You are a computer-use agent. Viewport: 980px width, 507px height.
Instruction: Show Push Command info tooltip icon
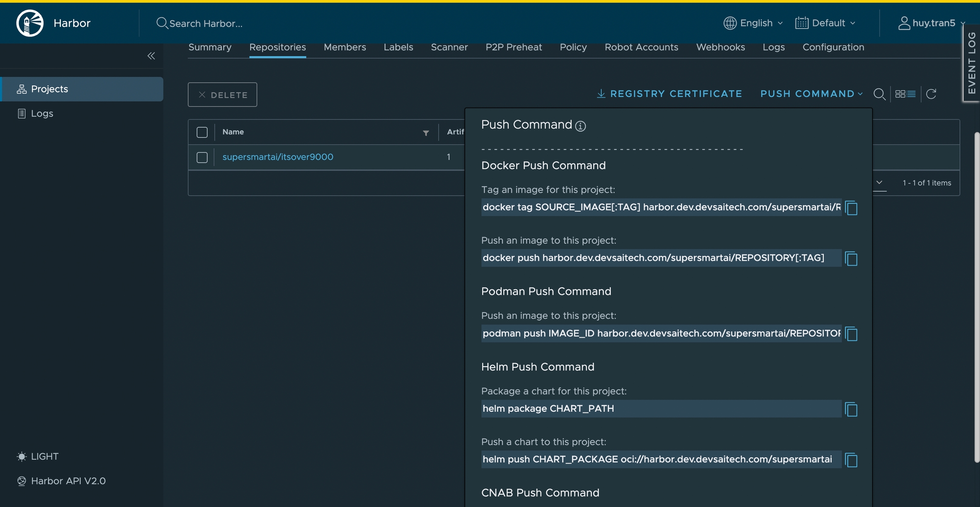coord(580,126)
